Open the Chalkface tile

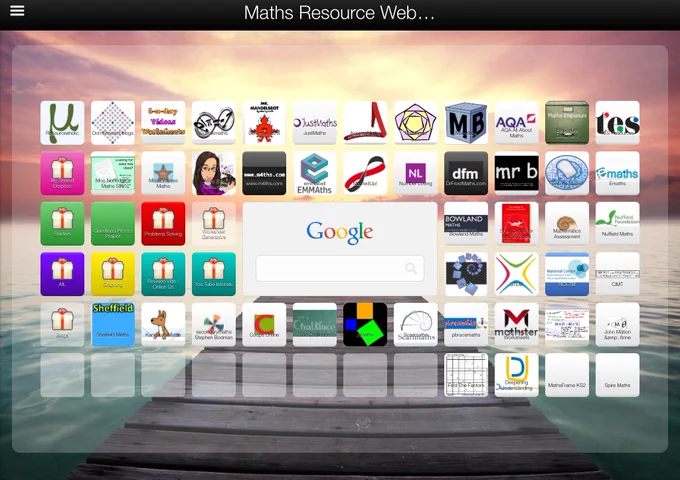click(314, 324)
